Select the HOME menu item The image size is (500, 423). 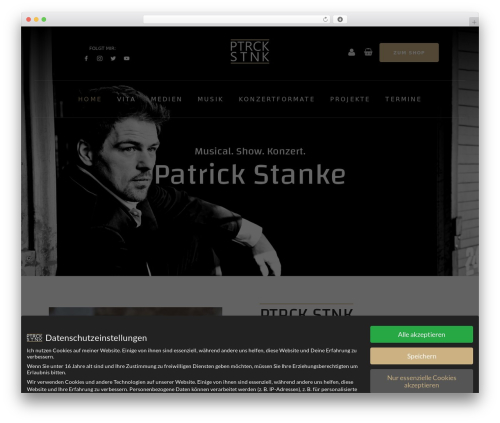click(x=90, y=99)
